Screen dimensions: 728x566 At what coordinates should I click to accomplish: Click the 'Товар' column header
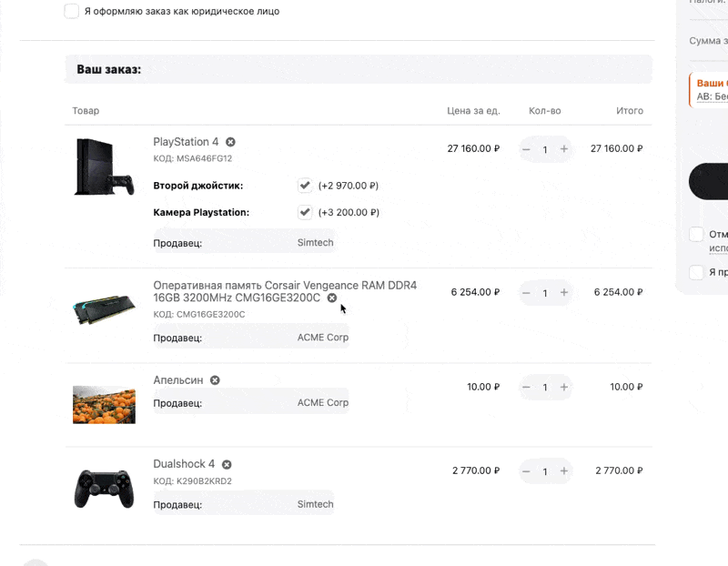tap(86, 110)
